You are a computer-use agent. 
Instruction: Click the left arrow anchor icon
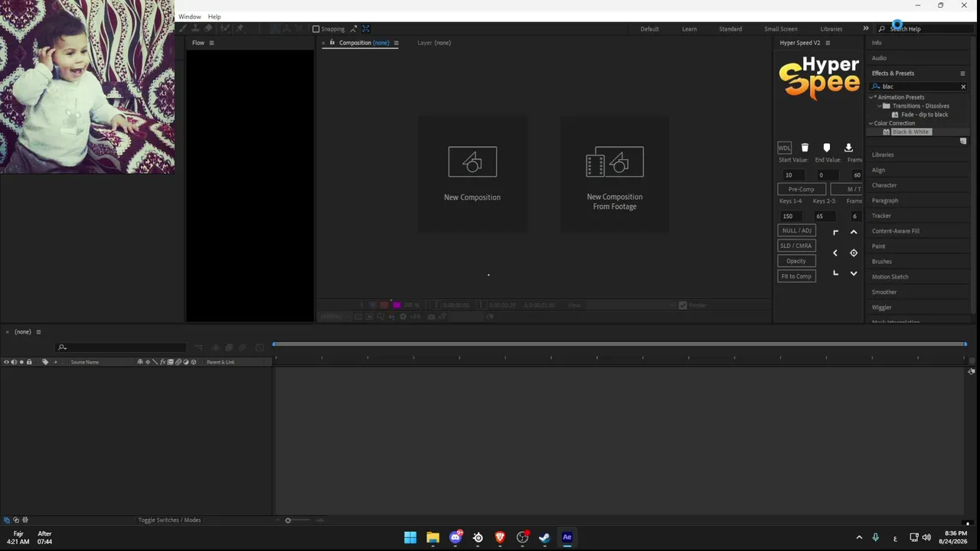835,253
